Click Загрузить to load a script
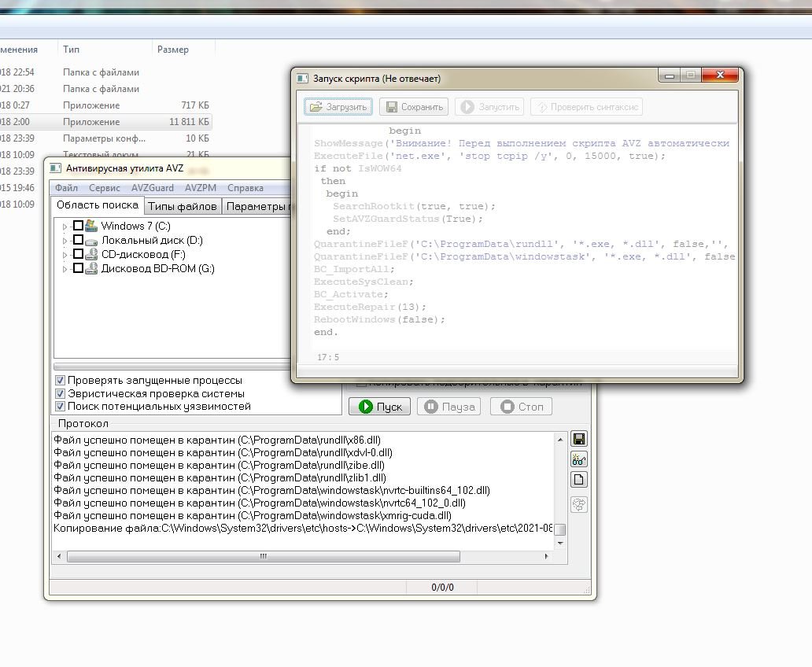Image resolution: width=812 pixels, height=667 pixels. point(338,107)
